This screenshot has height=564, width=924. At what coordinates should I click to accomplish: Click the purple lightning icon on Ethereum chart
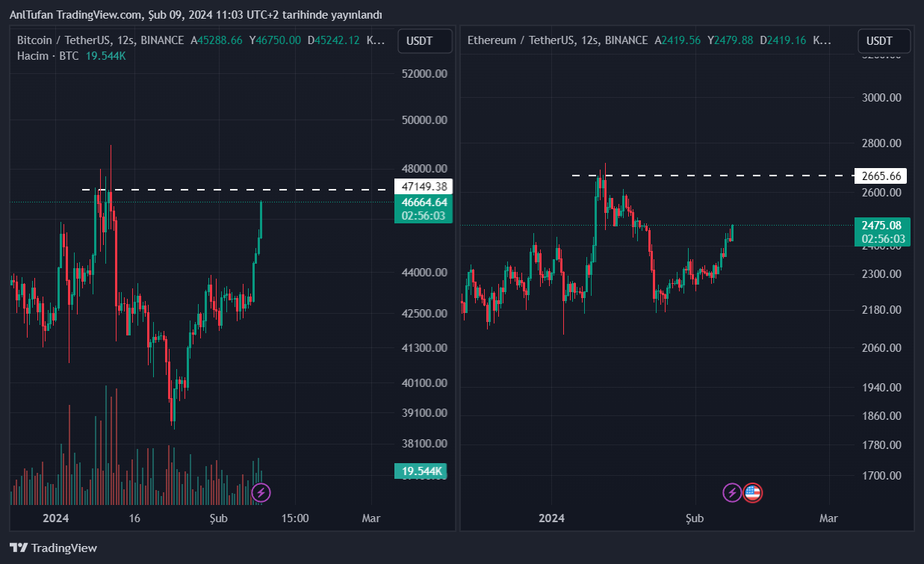[x=732, y=492]
